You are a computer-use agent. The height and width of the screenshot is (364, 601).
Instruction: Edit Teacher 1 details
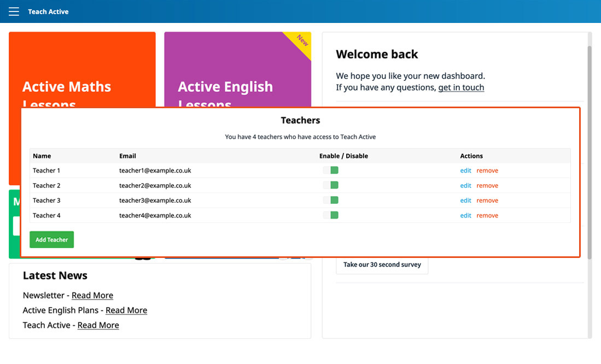(466, 171)
